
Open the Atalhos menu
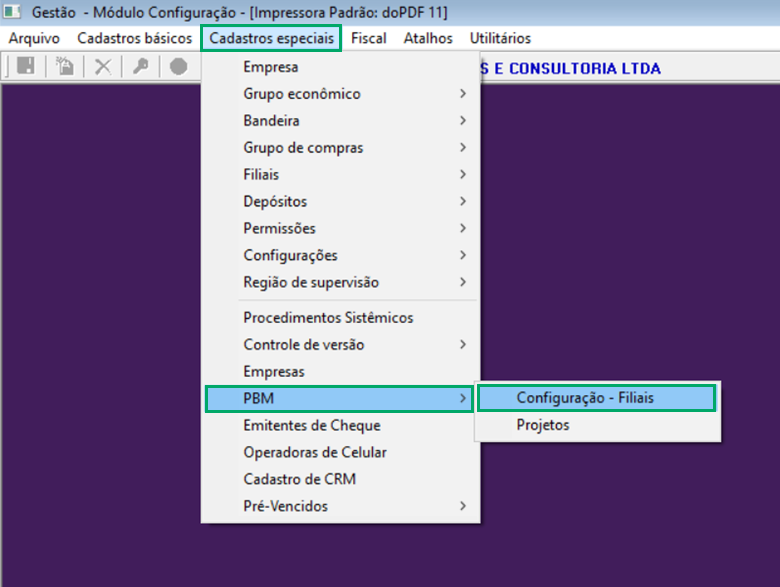click(428, 38)
